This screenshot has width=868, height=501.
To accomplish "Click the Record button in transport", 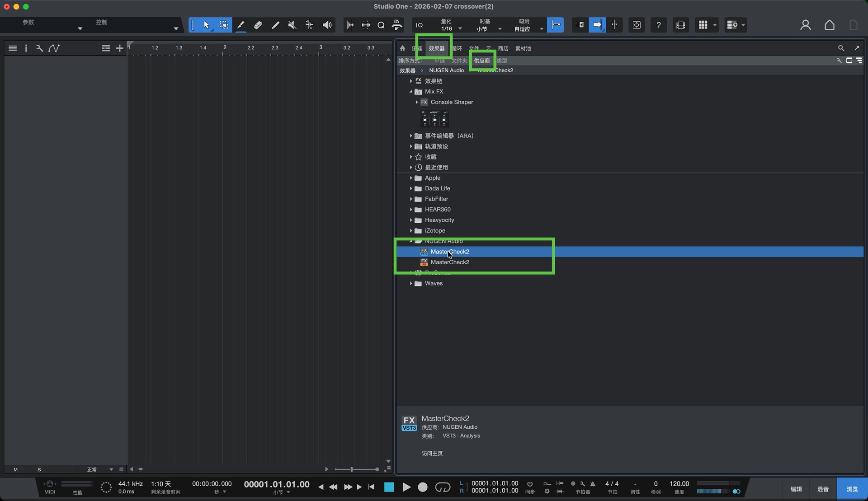I will (x=422, y=487).
